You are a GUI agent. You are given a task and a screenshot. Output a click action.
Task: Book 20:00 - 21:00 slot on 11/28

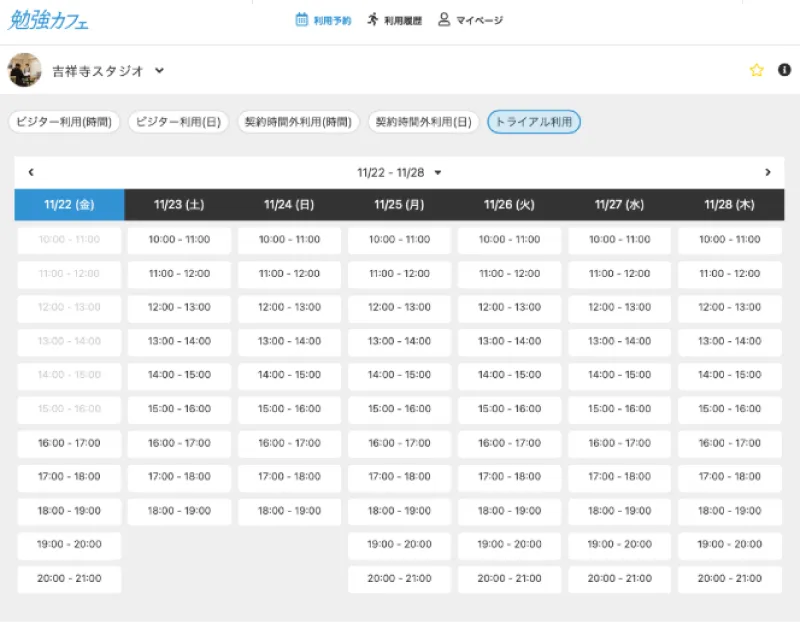[730, 578]
